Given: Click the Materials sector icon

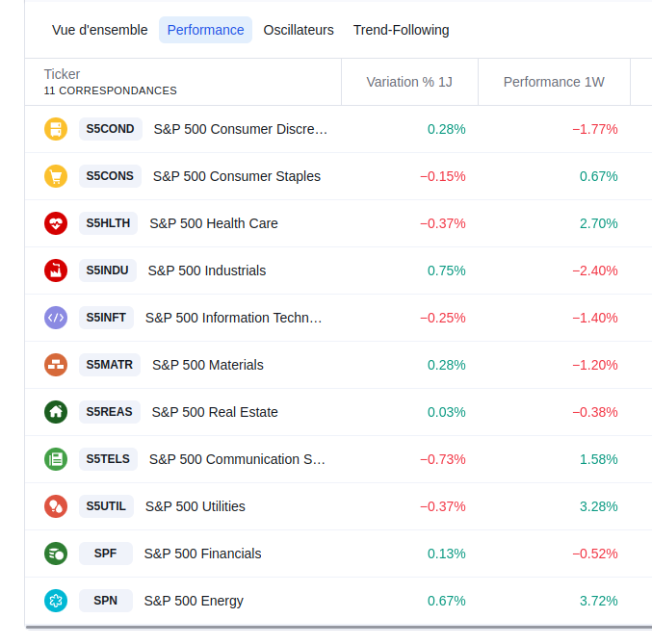Looking at the screenshot, I should click(56, 365).
